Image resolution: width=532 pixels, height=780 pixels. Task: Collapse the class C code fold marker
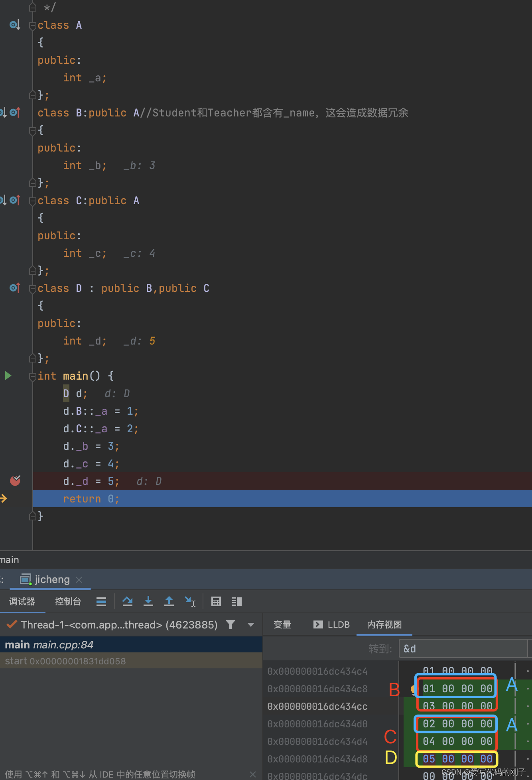pos(33,201)
